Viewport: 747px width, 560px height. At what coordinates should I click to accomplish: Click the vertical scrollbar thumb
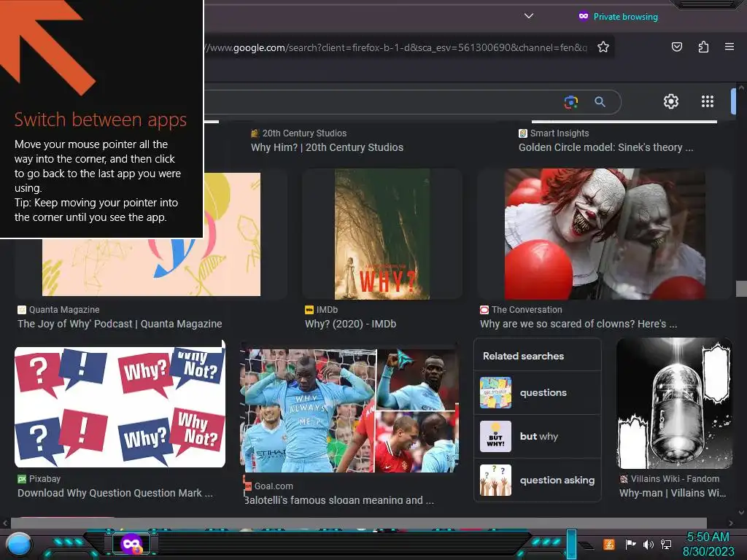coord(741,289)
